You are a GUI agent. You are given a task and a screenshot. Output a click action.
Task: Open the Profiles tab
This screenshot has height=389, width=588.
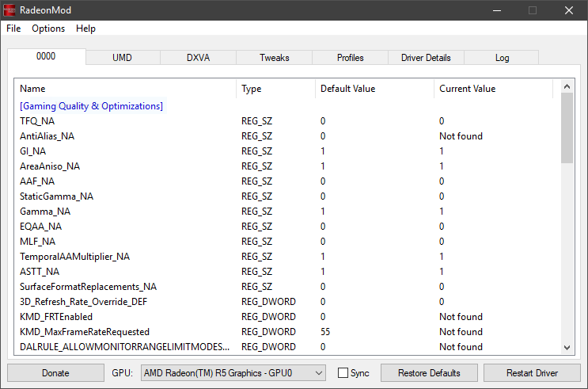351,58
